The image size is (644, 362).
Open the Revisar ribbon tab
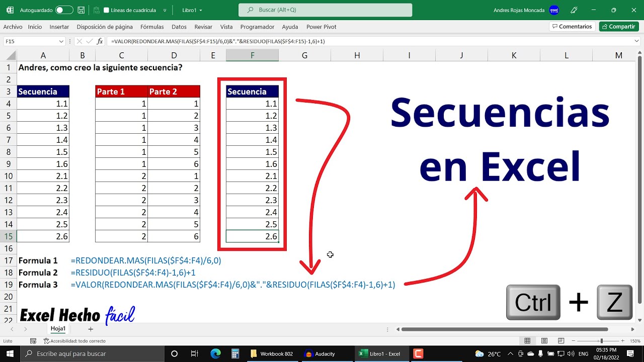click(x=203, y=27)
